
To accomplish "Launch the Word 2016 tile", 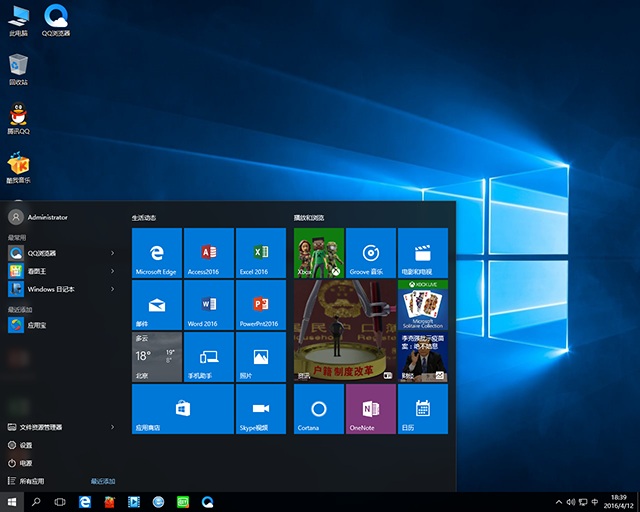I will [x=208, y=304].
